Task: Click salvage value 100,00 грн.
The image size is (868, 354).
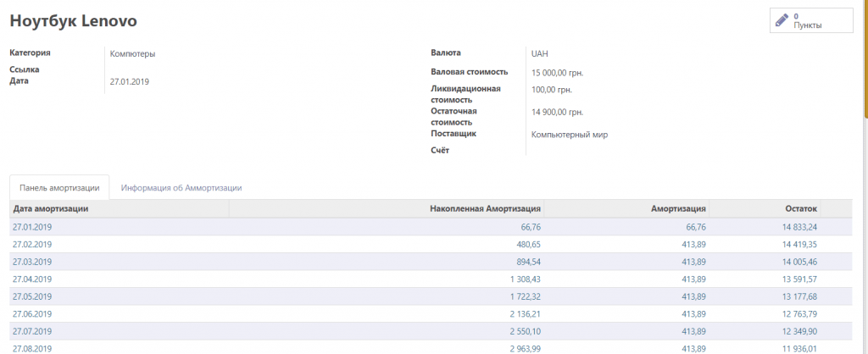Action: (x=552, y=89)
